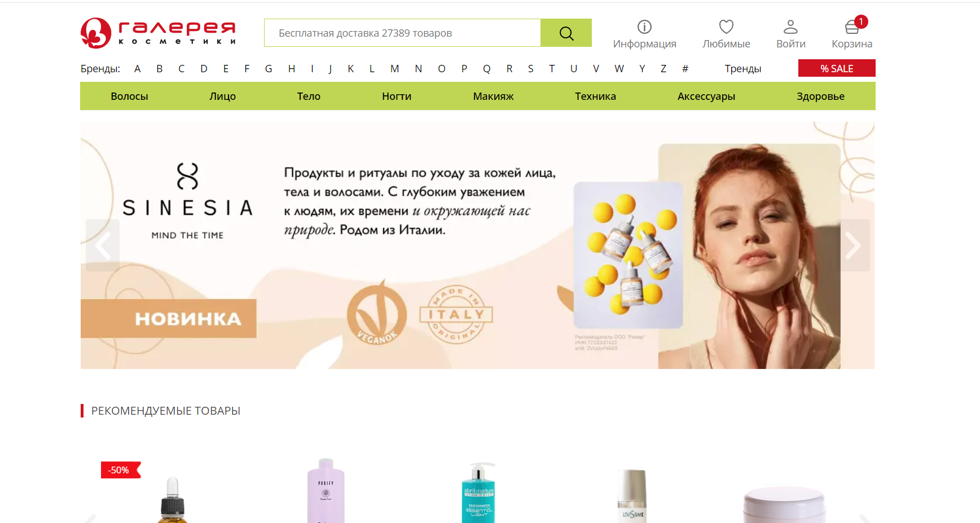
Task: Filter brands by letter I
Action: (312, 68)
